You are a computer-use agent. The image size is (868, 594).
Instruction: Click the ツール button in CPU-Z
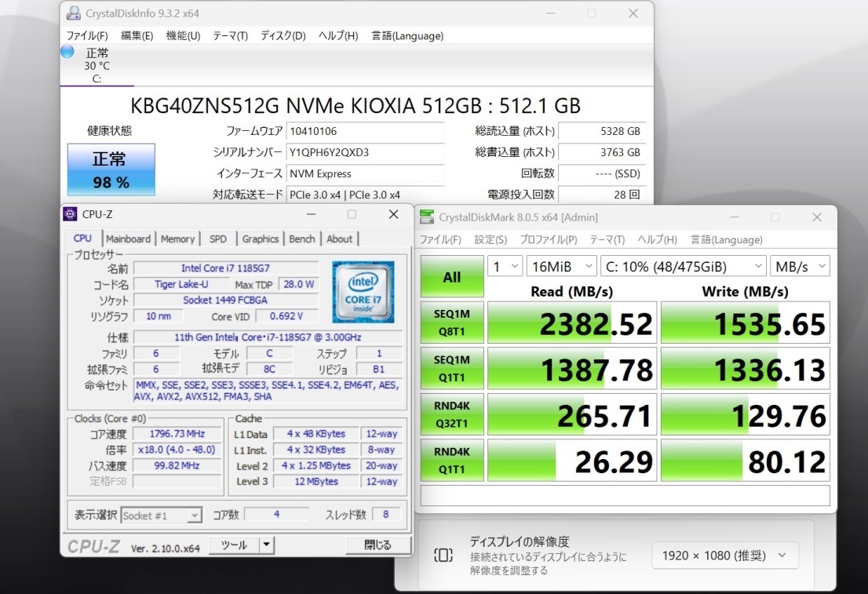(234, 545)
